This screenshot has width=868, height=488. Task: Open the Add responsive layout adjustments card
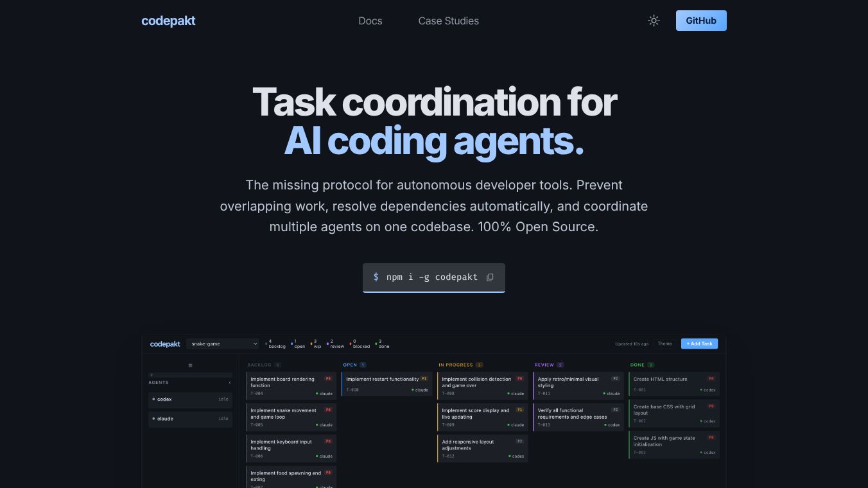pyautogui.click(x=483, y=448)
